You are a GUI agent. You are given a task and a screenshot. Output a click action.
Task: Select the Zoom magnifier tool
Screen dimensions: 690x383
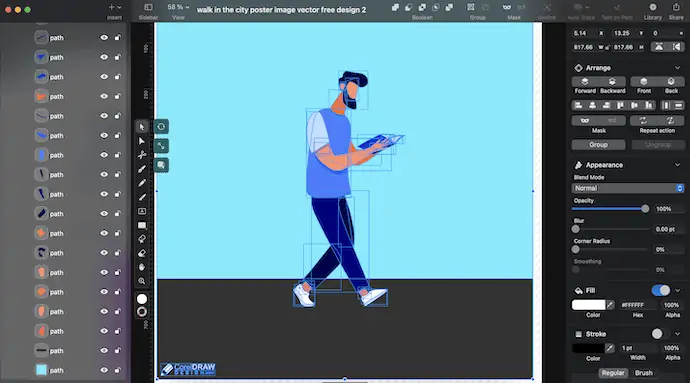[142, 281]
